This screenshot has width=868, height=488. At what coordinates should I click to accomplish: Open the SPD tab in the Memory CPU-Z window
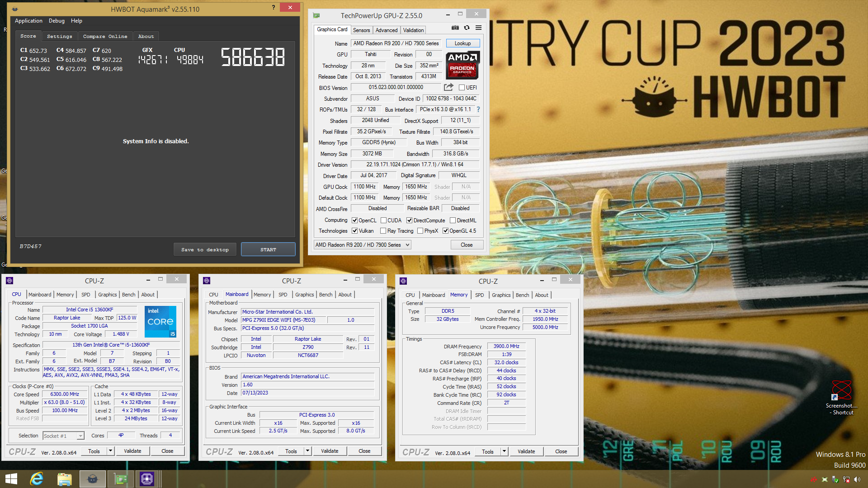[479, 295]
